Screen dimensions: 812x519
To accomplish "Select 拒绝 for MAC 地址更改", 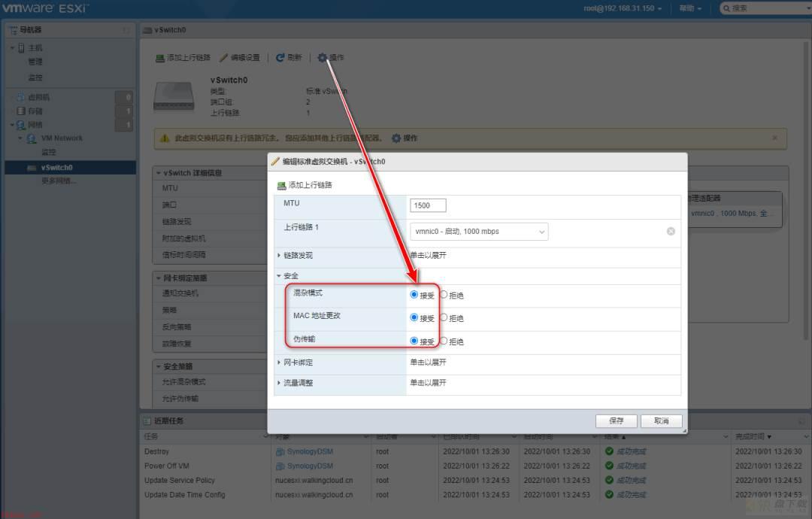I will click(444, 317).
